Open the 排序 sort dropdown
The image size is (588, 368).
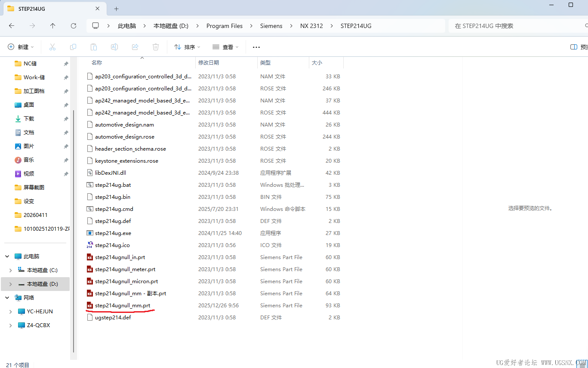187,47
